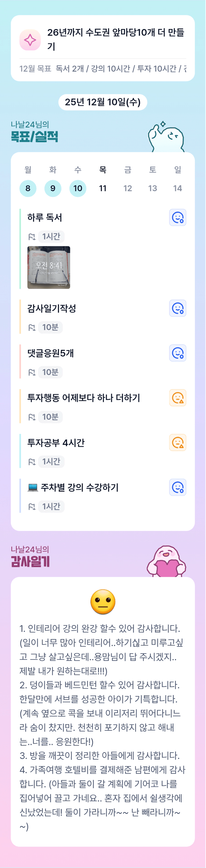
Task: Switch to day 11 (목) in the calendar
Action: coord(103,188)
